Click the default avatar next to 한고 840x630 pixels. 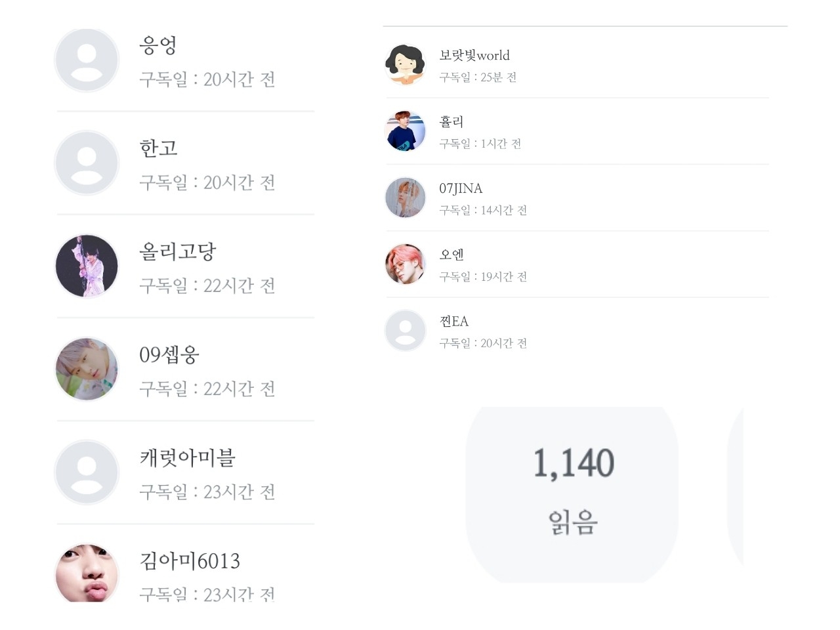(87, 163)
